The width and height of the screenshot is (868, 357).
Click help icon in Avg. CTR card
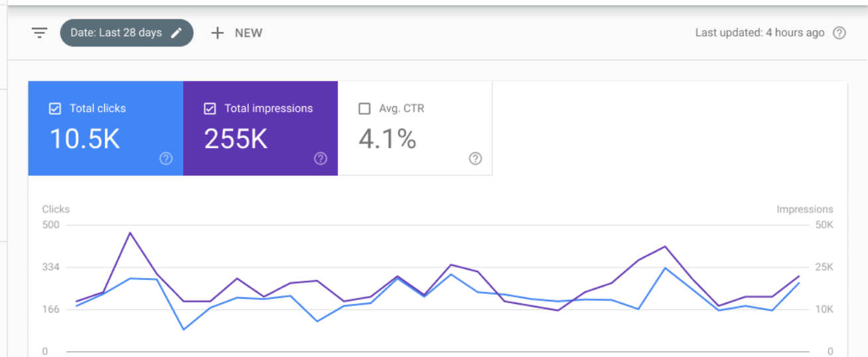[x=475, y=159]
